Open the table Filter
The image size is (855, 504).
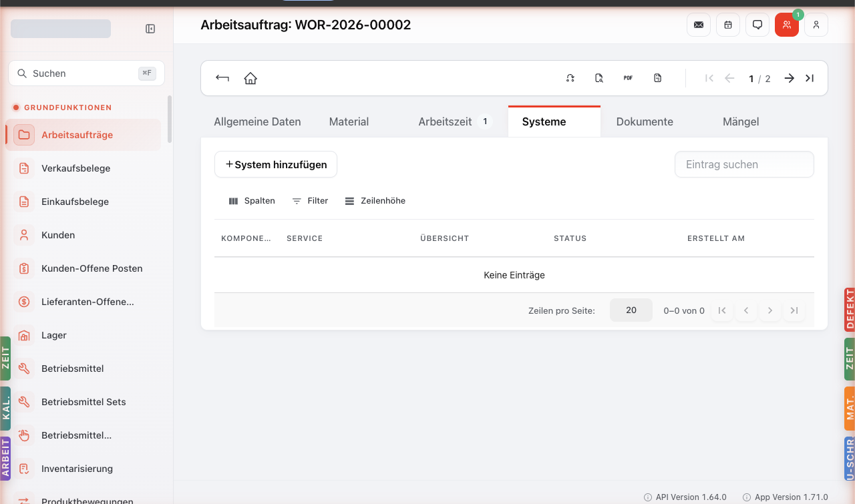click(x=310, y=201)
